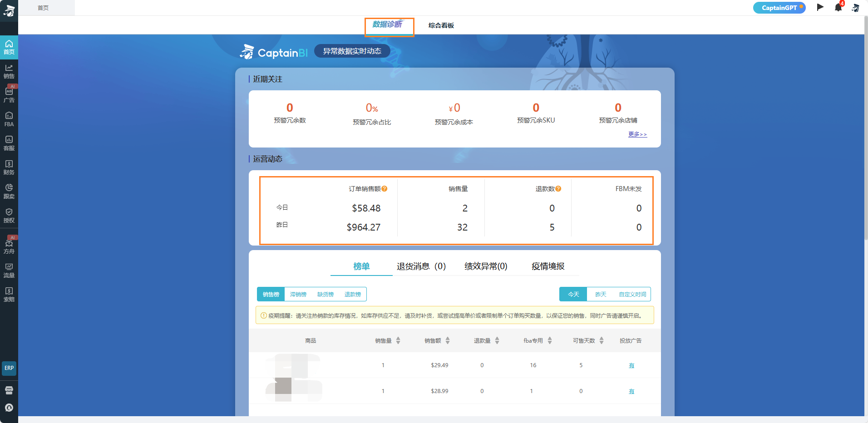This screenshot has width=868, height=423.
Task: Sort table by 销售量 arrows
Action: click(398, 340)
